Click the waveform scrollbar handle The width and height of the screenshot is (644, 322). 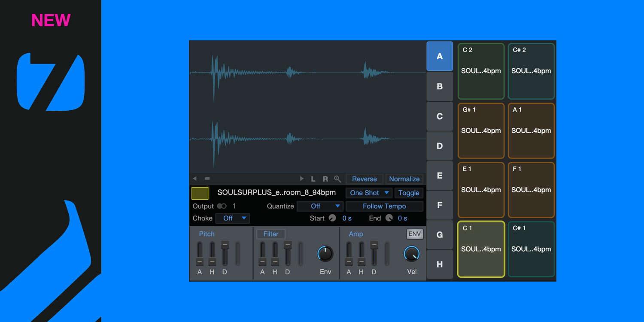[207, 179]
